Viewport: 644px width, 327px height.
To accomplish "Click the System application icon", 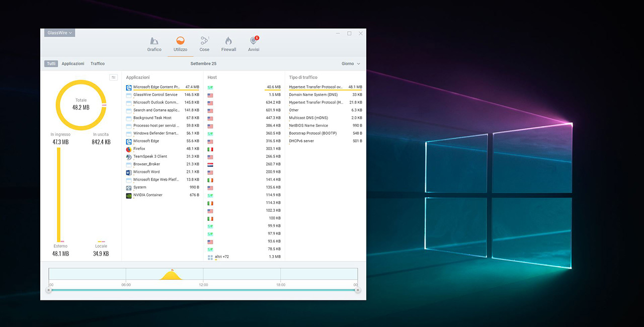I will click(x=129, y=188).
